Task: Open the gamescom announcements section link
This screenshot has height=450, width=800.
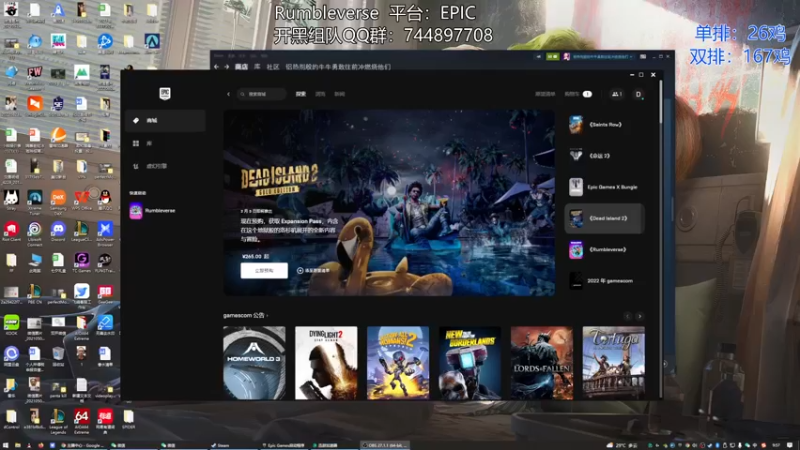Action: click(245, 315)
